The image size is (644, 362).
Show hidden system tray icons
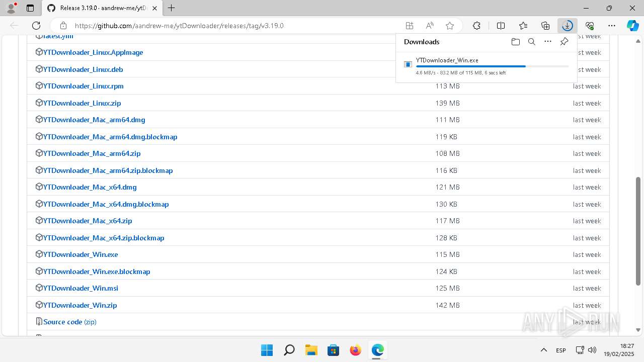(x=543, y=350)
